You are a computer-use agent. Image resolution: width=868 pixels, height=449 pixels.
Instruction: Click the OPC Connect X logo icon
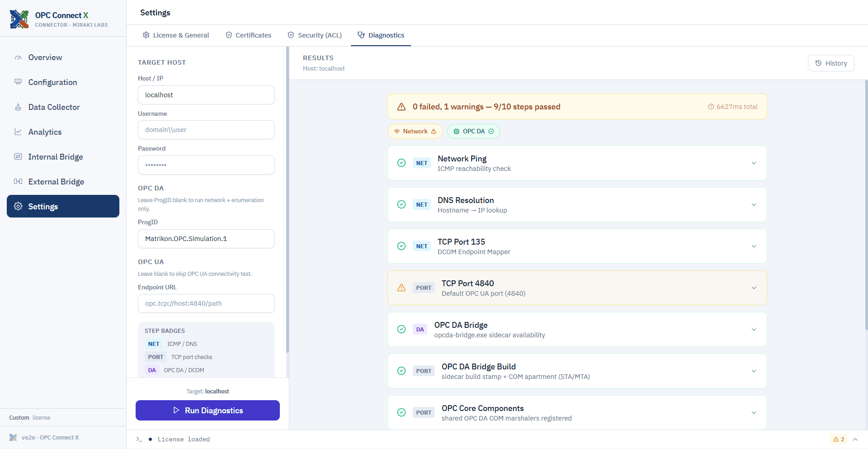[19, 19]
